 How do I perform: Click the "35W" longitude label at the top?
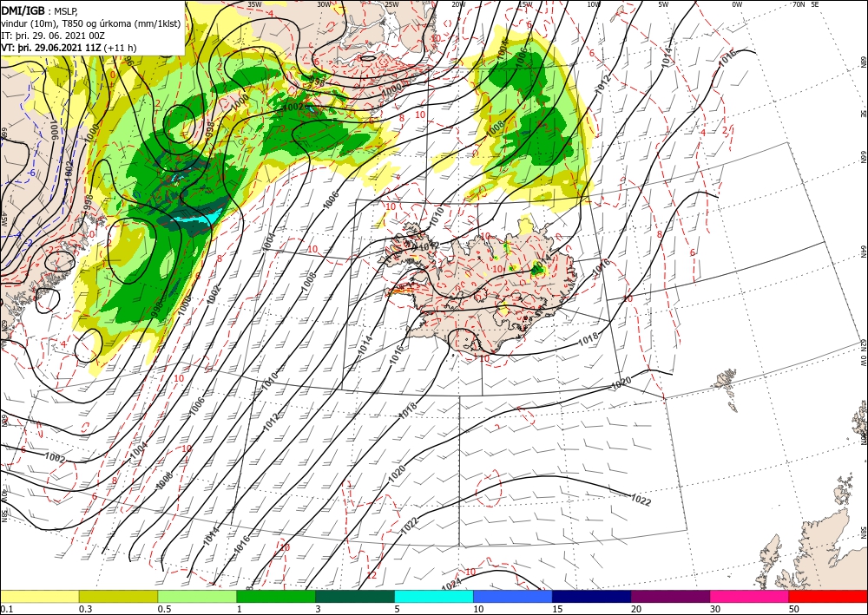pyautogui.click(x=254, y=4)
